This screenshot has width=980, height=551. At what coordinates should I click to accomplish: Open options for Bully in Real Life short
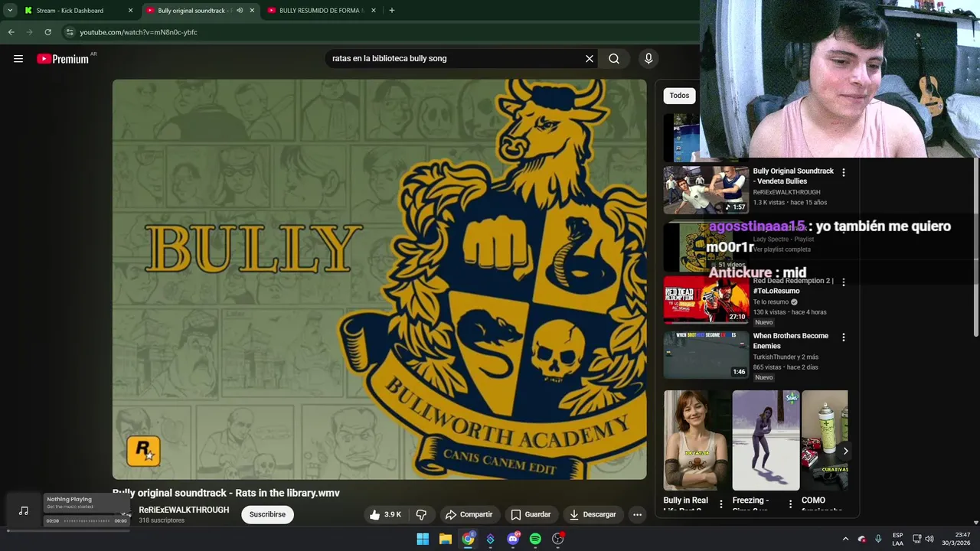720,504
